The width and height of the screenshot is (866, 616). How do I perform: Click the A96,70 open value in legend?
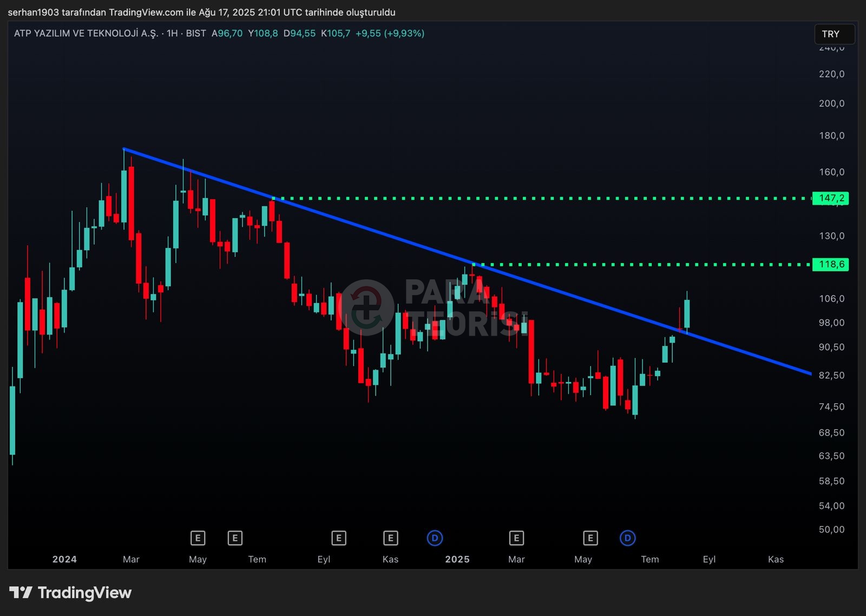click(x=227, y=34)
